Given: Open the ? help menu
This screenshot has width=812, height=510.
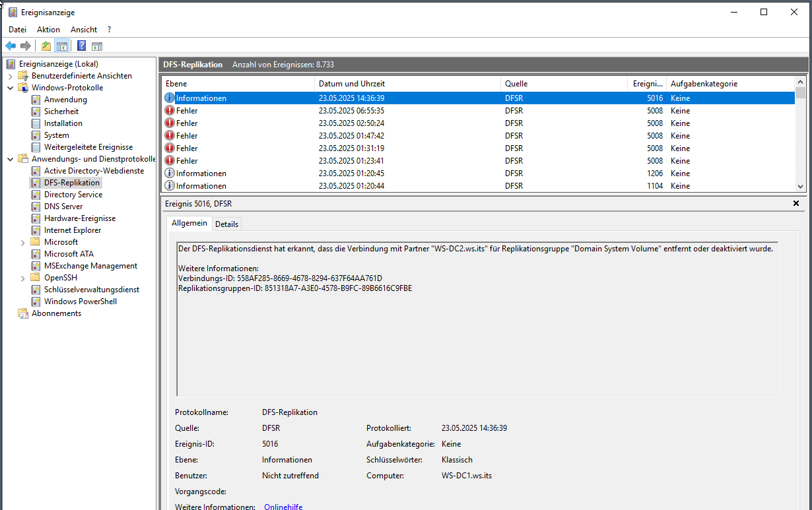Looking at the screenshot, I should click(109, 30).
